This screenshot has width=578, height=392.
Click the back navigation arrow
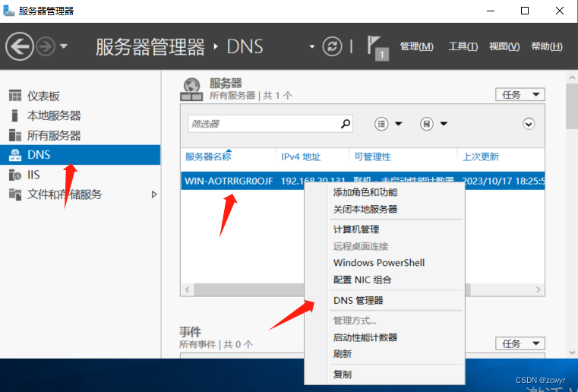[19, 46]
